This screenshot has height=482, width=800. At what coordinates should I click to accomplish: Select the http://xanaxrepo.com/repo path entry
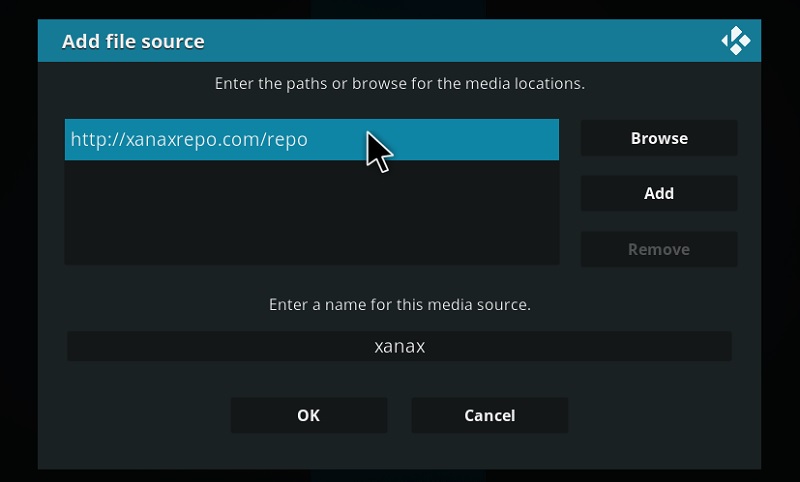[x=312, y=140]
